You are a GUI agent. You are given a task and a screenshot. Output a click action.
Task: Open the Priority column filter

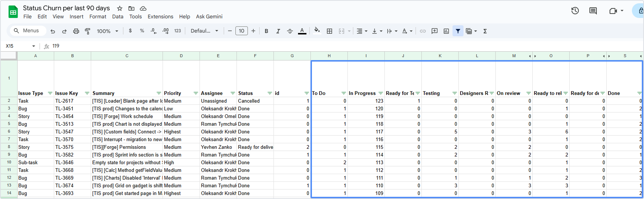196,93
